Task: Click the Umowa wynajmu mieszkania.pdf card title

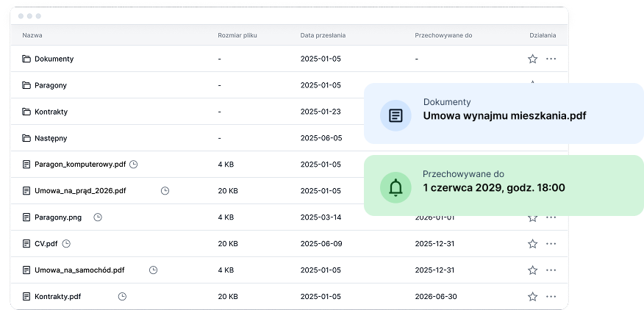Action: tap(504, 116)
